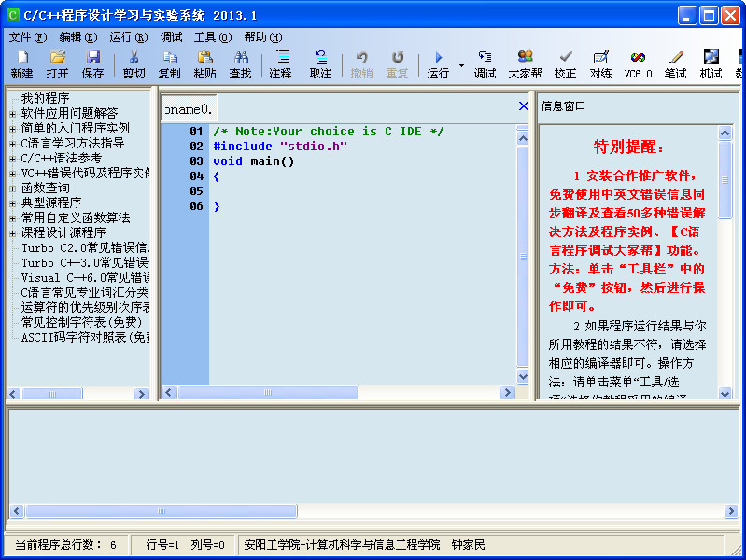The width and height of the screenshot is (746, 560).
Task: Select 我的程序 tree item
Action: pyautogui.click(x=45, y=98)
